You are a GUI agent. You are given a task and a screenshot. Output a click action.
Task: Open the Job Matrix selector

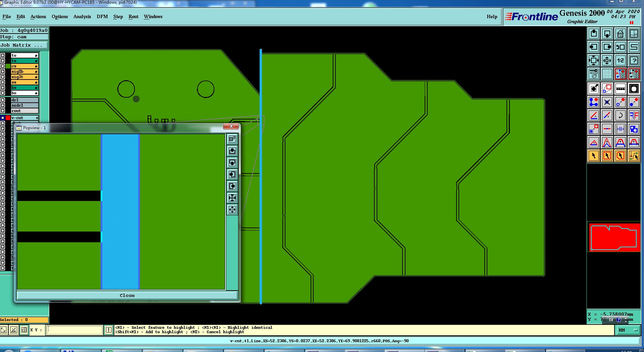click(24, 45)
